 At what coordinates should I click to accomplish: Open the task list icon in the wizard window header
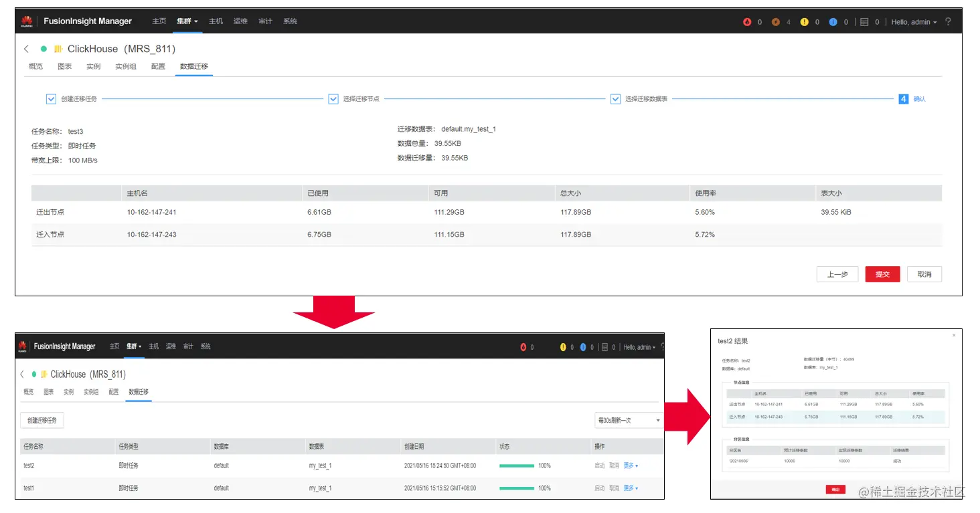pyautogui.click(x=864, y=22)
